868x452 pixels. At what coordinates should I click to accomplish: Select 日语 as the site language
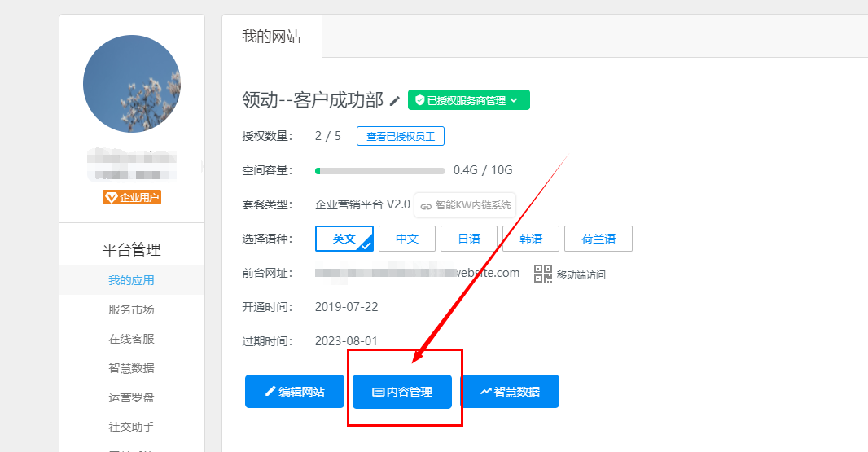(x=468, y=239)
